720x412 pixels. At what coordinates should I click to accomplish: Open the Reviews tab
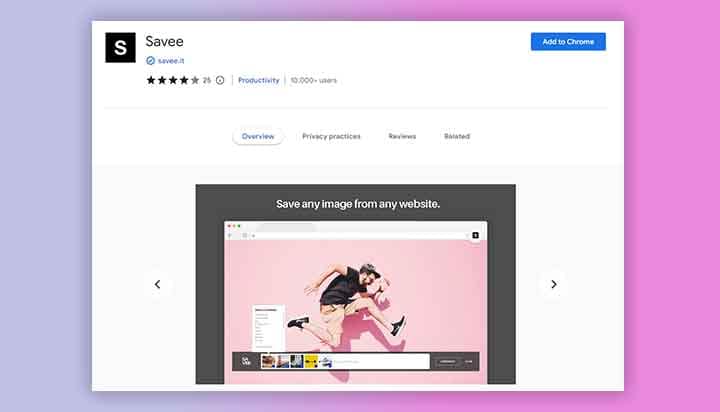(402, 136)
